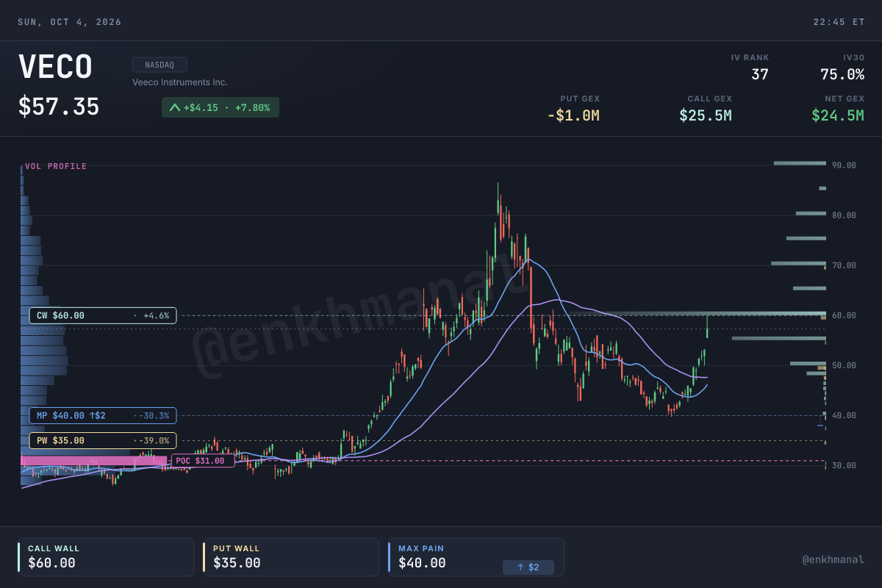Click the IV30 value 75.0%

coord(842,74)
